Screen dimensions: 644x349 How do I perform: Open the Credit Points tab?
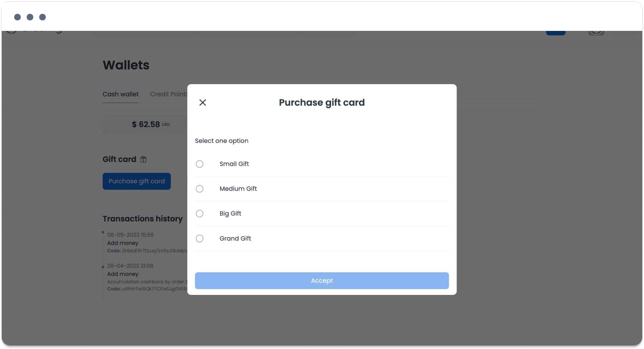pos(169,94)
